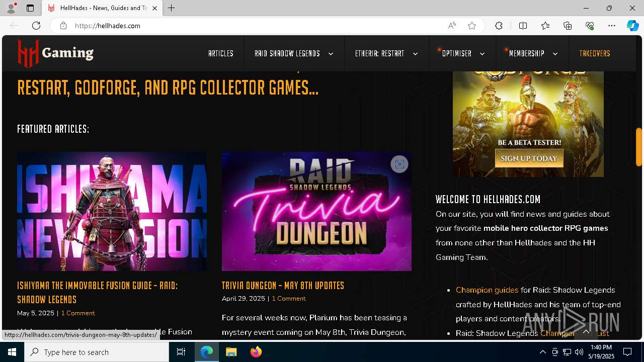Refresh the page with the reload icon
This screenshot has width=644, height=362.
coord(36,26)
